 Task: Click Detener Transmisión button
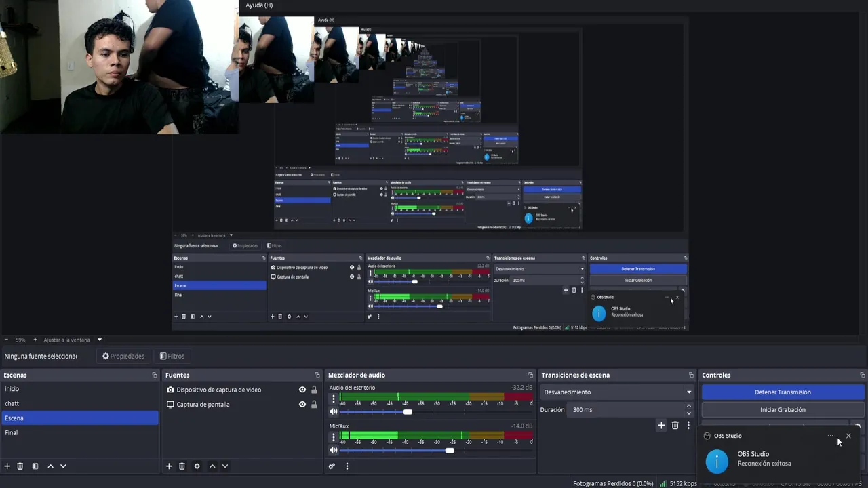click(x=783, y=392)
